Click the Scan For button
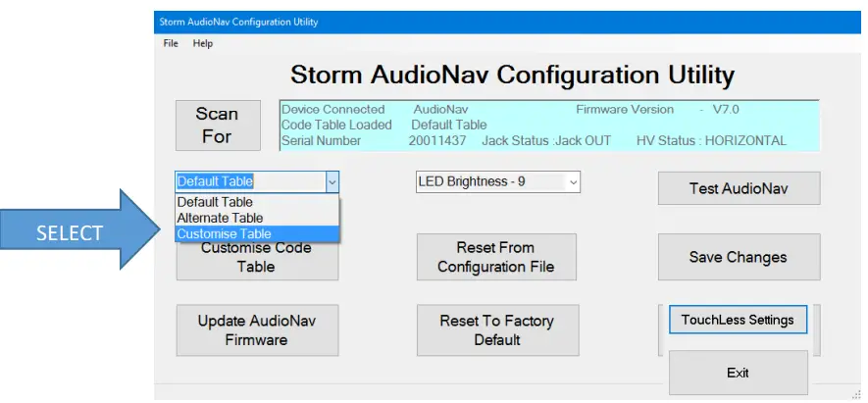 218,126
